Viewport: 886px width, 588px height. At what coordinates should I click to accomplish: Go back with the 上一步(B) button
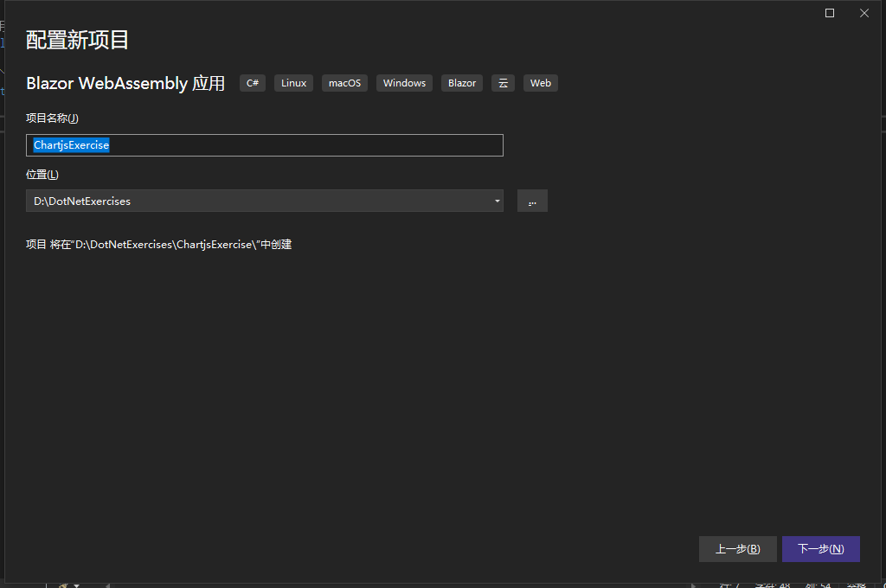pos(737,549)
